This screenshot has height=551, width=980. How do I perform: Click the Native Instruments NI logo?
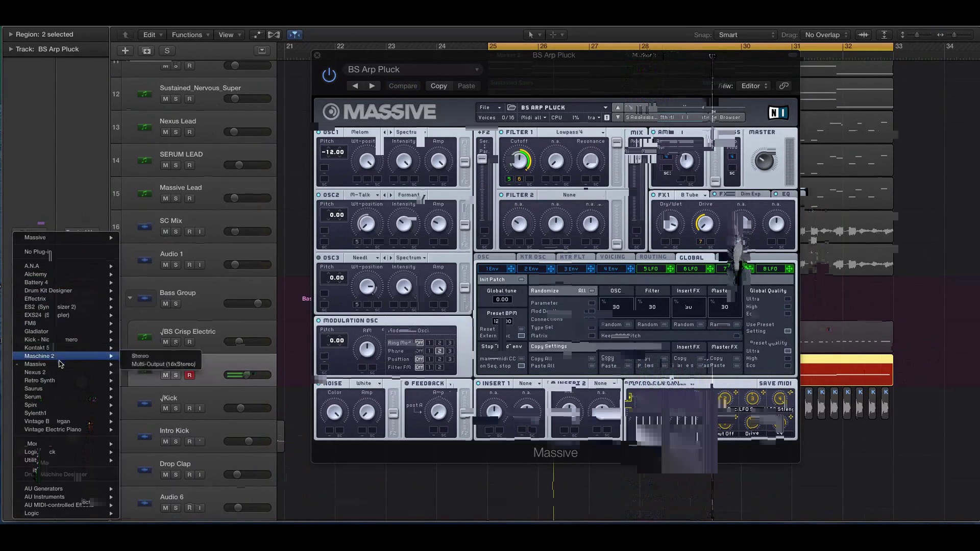click(778, 112)
